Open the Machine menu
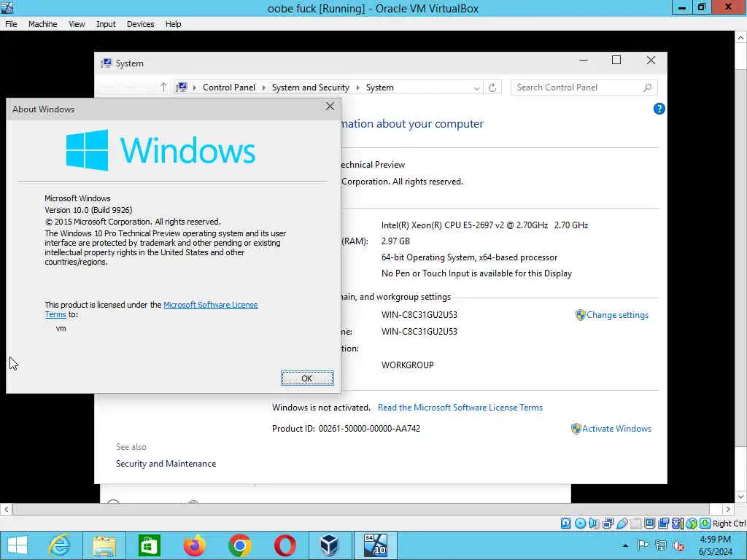Screen dimensions: 747x560 tap(42, 24)
